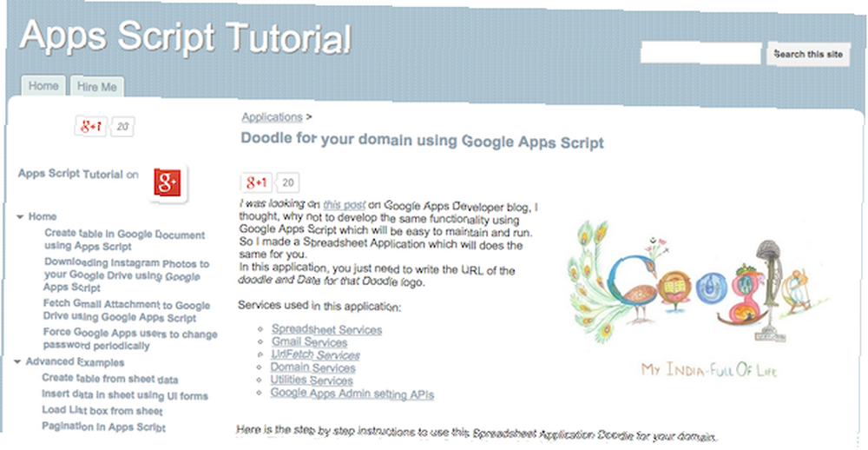This screenshot has height=450, width=868.
Task: Click the 'Services used in this application:' text
Action: point(319,306)
